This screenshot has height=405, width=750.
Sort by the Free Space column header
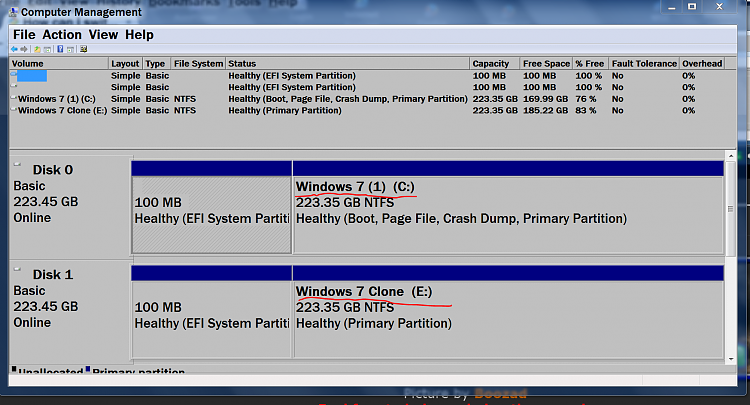click(x=546, y=64)
